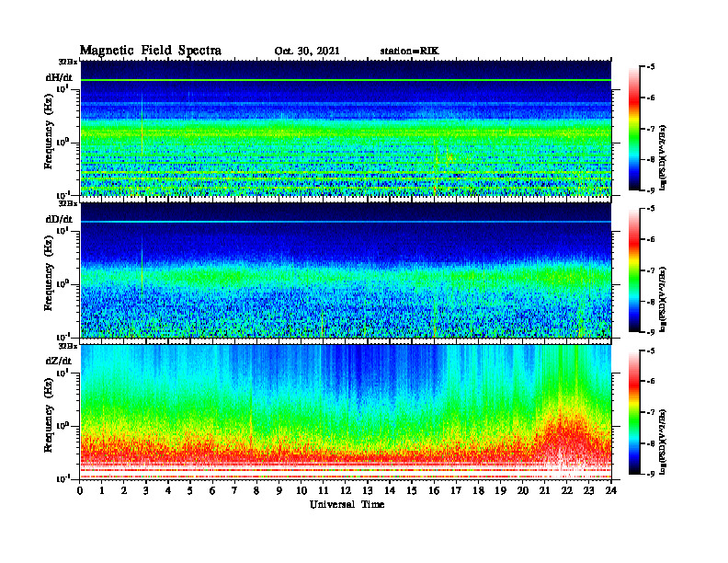Click the "station=RIK" label
Screen dimensions: 728x563
[409, 52]
